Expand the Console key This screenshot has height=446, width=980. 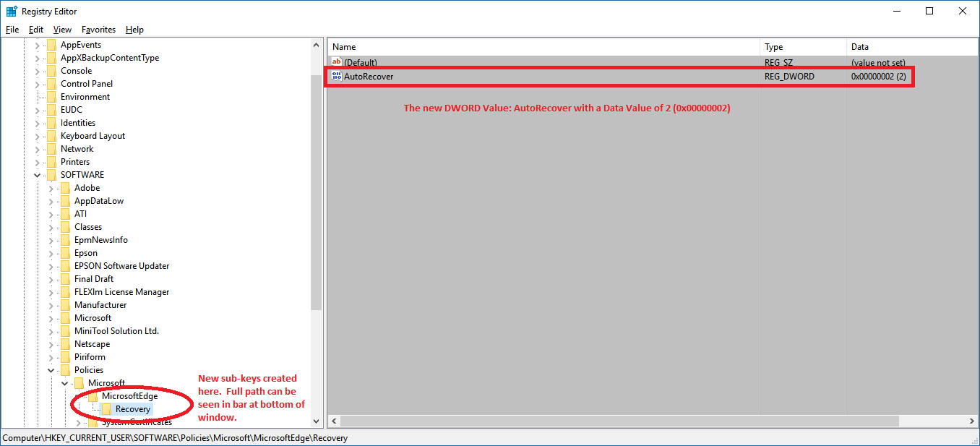coord(37,71)
